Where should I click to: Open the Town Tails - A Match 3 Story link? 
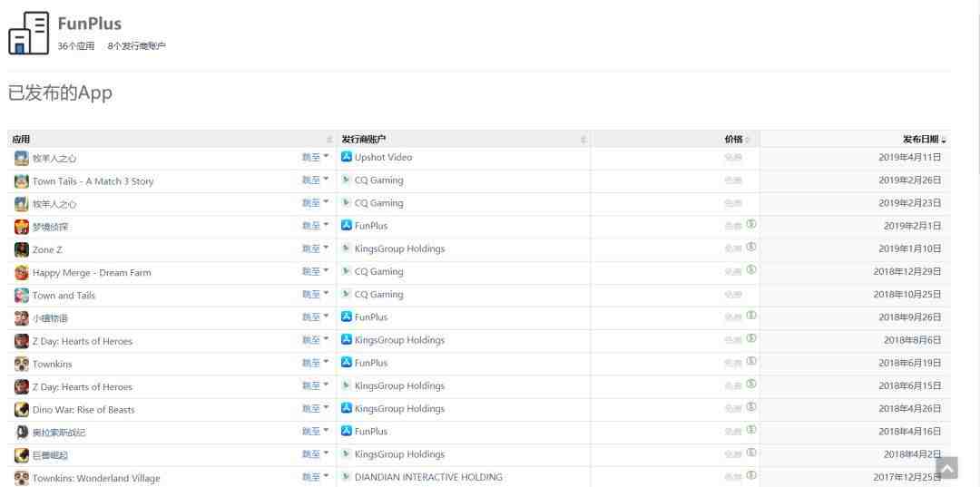93,181
